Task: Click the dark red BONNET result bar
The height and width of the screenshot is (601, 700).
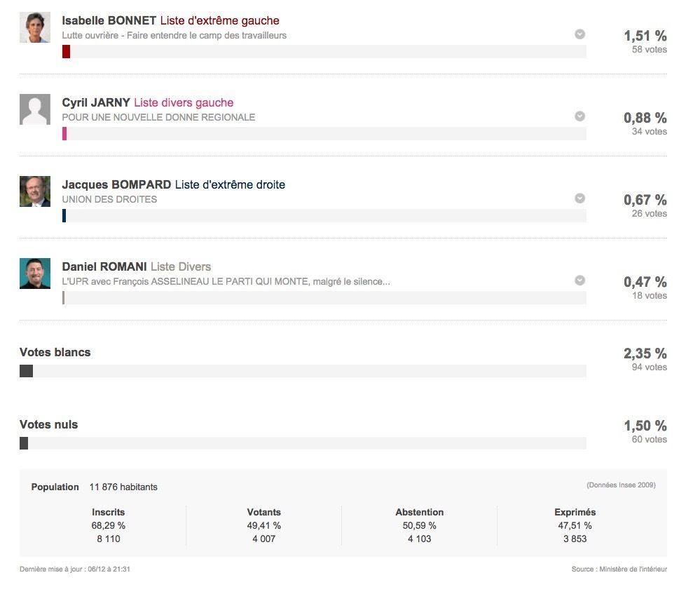Action: point(66,51)
